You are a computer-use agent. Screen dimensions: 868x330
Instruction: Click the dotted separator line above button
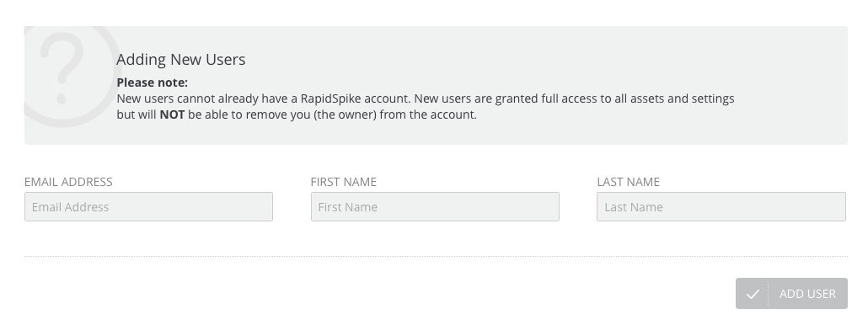coord(436,256)
